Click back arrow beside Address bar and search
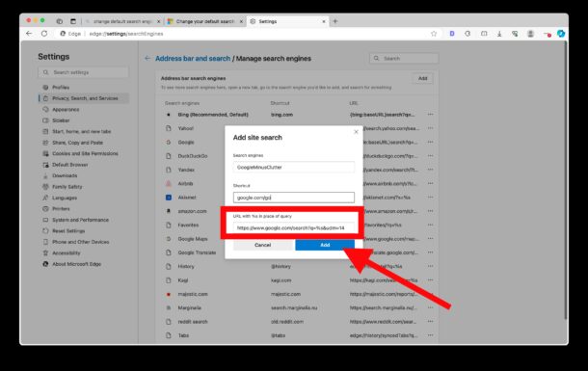The width and height of the screenshot is (588, 371). click(147, 59)
